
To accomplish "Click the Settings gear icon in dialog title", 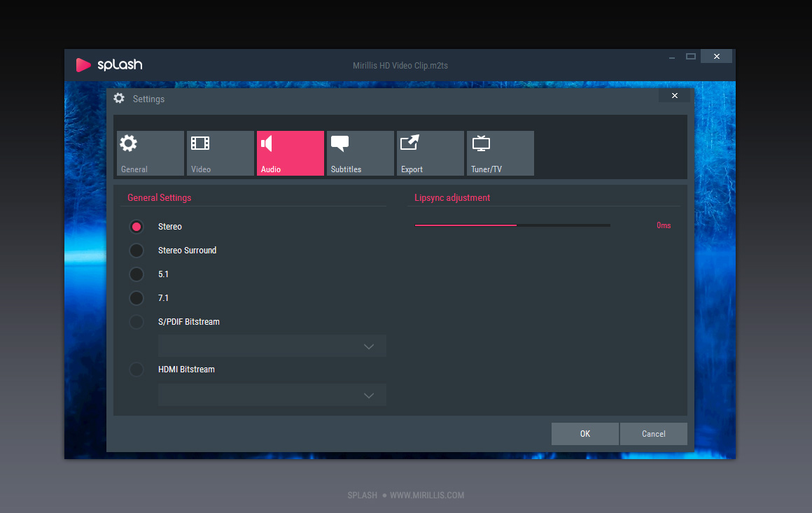I will click(119, 99).
